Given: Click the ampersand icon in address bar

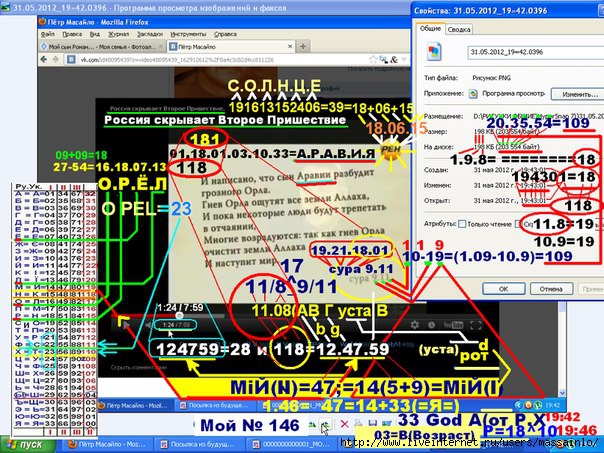Looking at the screenshot, I should 394,59.
